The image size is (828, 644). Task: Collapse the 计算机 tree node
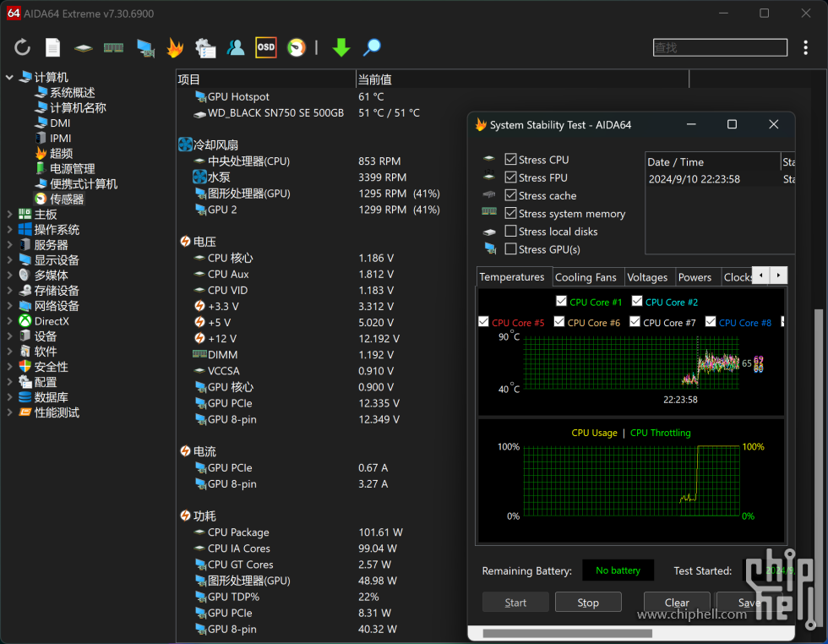(x=9, y=78)
